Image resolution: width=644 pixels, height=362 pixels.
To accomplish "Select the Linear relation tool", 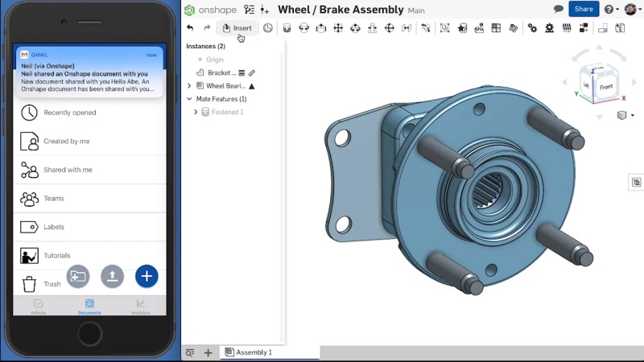I will pyautogui.click(x=584, y=28).
